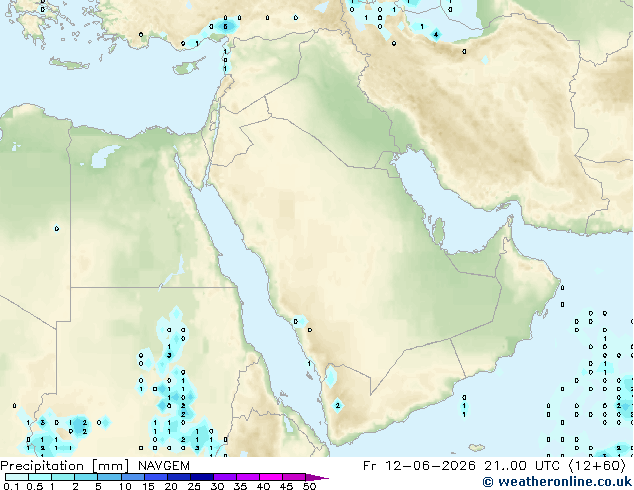Viewport: 634px width, 490px height.
Task: Click the '(12+60)' forecast run label
Action: (598, 466)
